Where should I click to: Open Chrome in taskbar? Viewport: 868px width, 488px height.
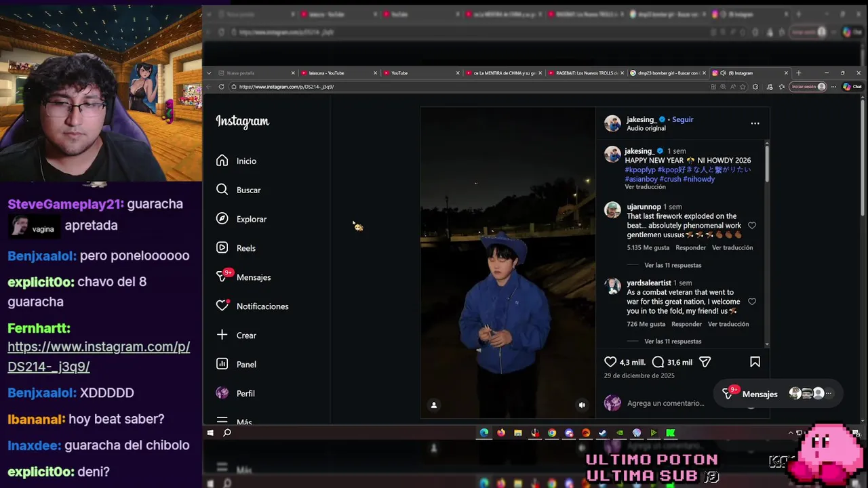[552, 432]
